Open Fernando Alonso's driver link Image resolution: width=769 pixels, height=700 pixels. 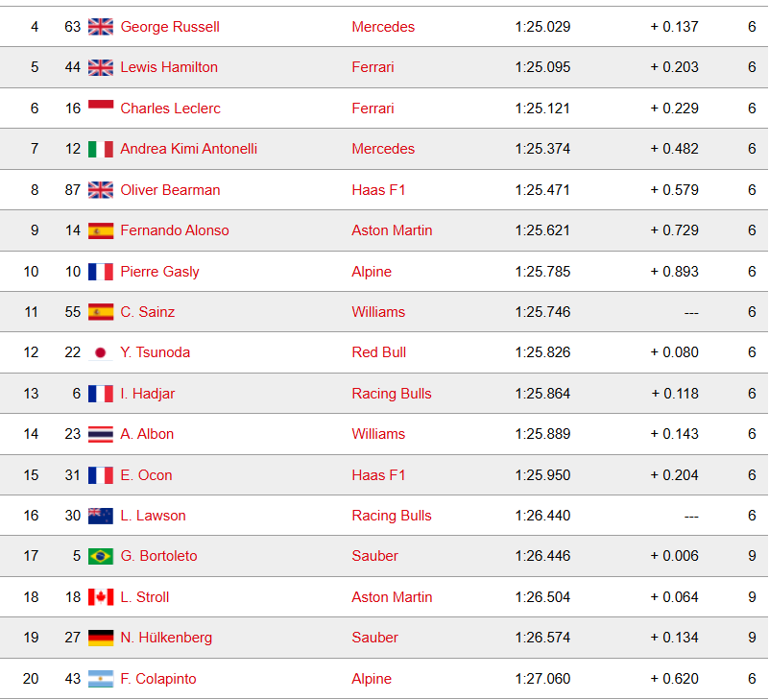(x=175, y=230)
